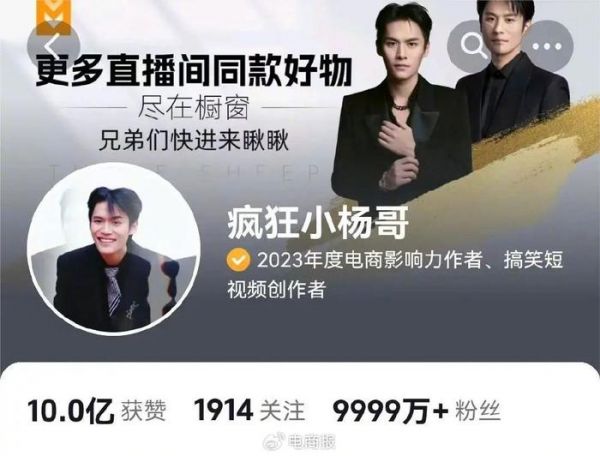The image size is (600, 456).
Task: Open the 9999万+ 粉丝 followers list
Action: (417, 411)
